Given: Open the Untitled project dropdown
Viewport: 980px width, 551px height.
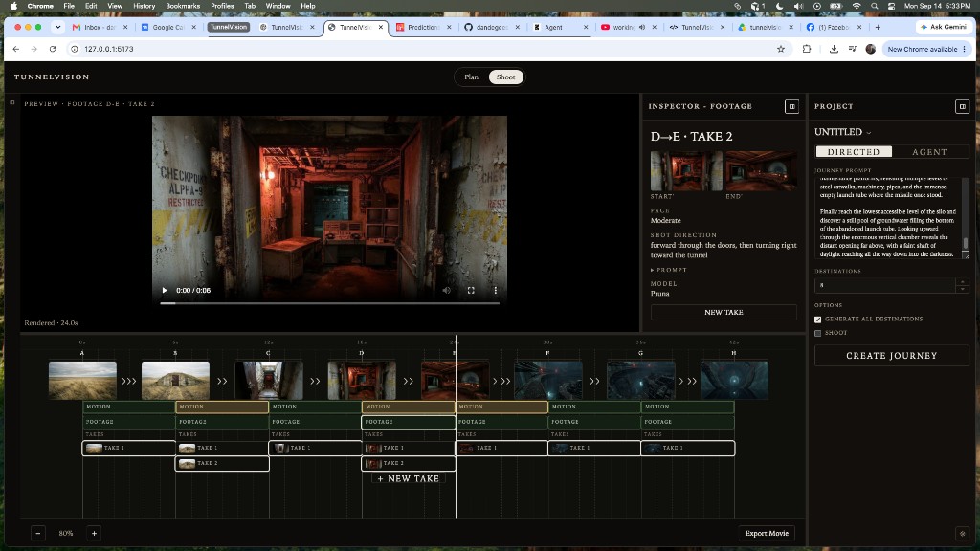Looking at the screenshot, I should point(842,132).
